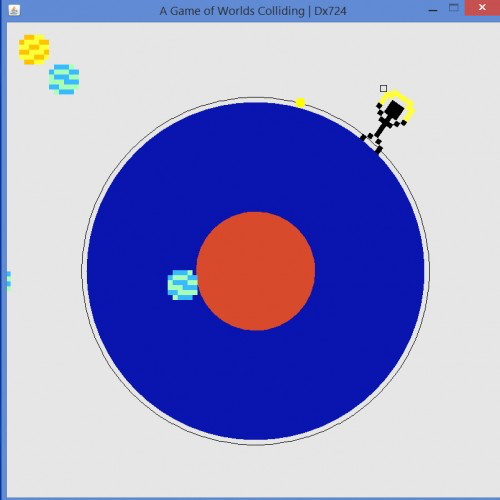Click the turret's base legs on the planet surface
This screenshot has width=500, height=500.
pos(372,143)
